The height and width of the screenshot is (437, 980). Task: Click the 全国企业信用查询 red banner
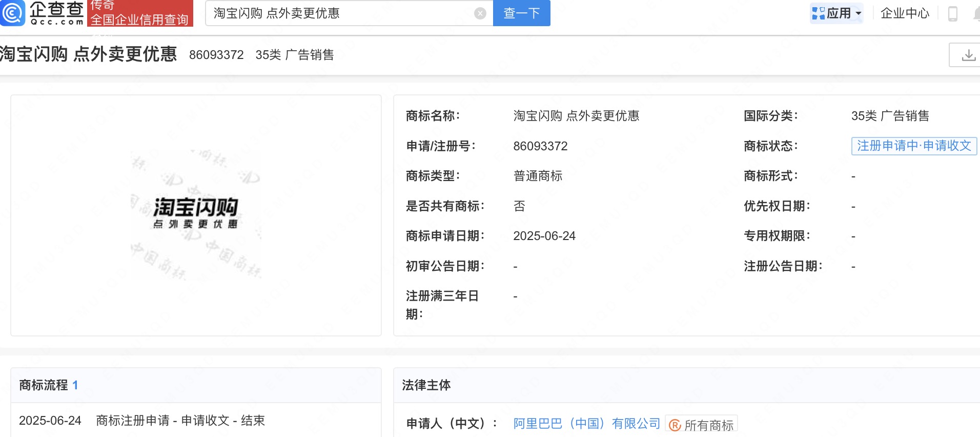140,13
